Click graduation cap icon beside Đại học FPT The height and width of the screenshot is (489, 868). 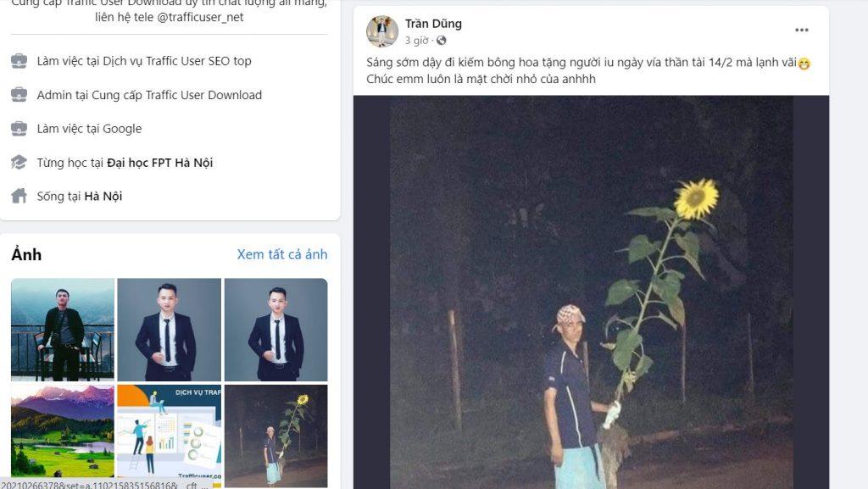19,163
